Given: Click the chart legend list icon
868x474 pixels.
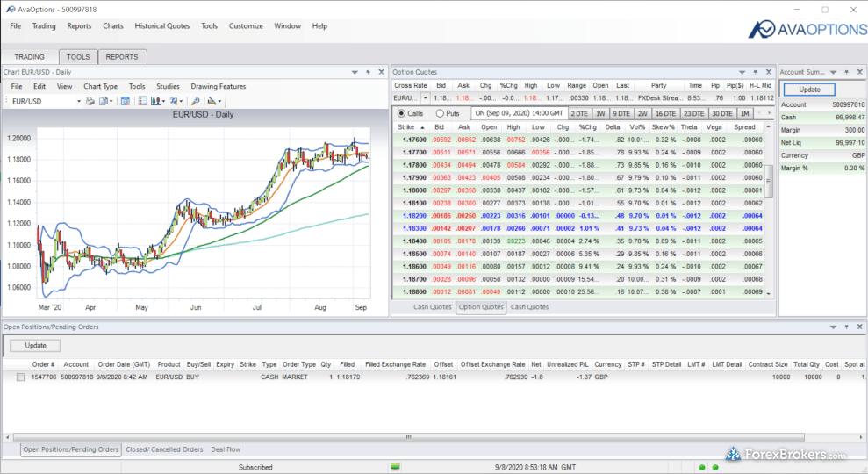Looking at the screenshot, I should click(x=143, y=101).
